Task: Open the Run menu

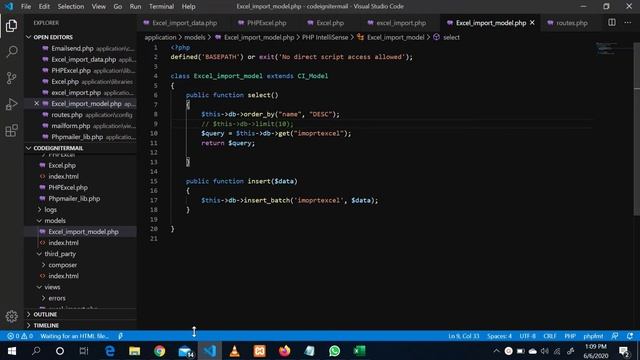Action: coord(135,7)
